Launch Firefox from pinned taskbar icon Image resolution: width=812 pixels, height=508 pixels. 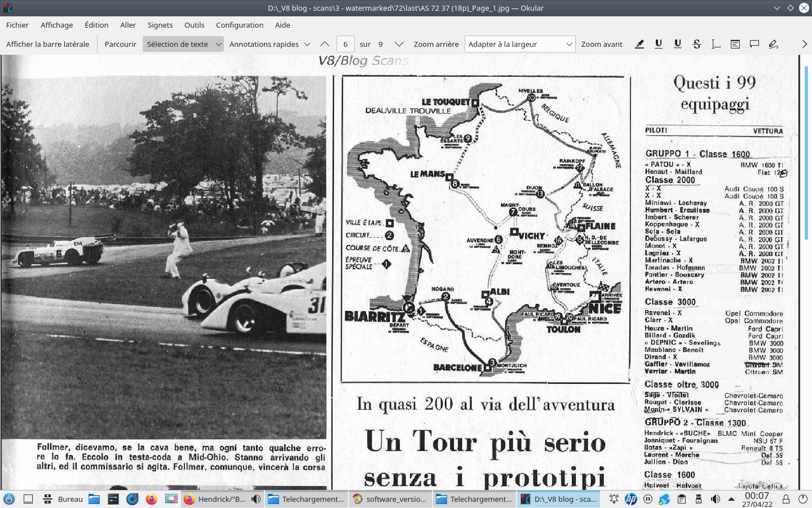click(x=152, y=499)
